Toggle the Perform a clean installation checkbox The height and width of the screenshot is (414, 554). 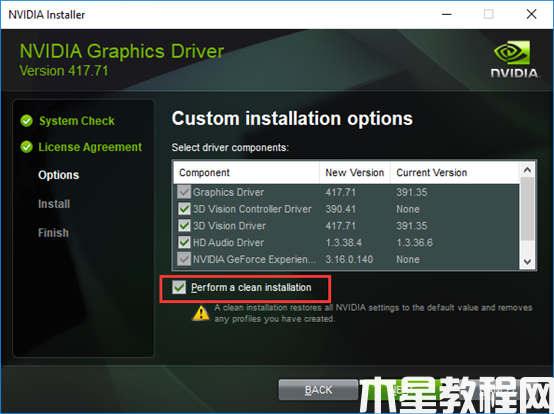(x=179, y=287)
